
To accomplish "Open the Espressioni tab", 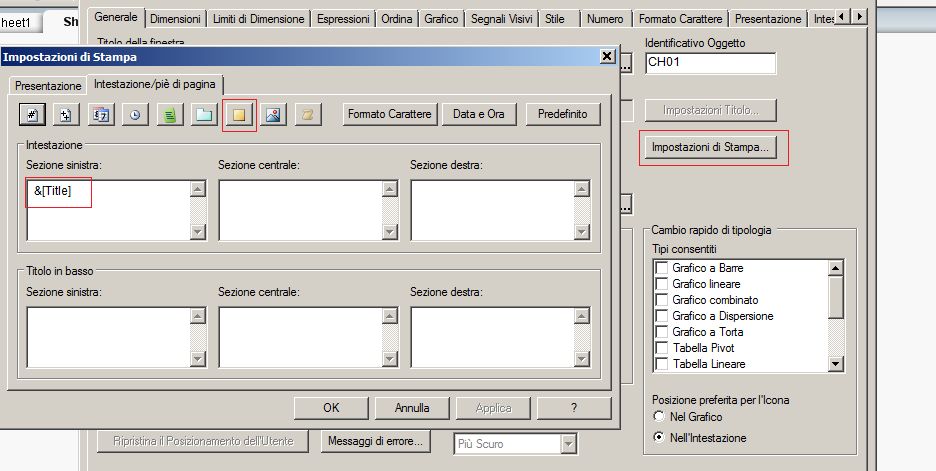I will pyautogui.click(x=342, y=19).
